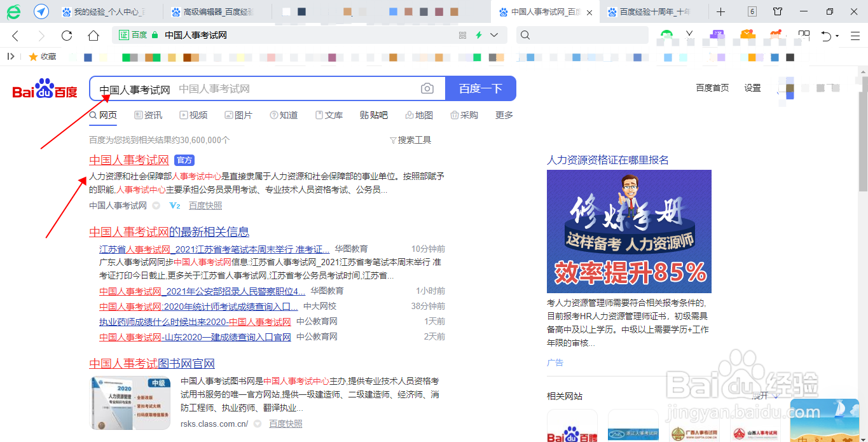
Task: Select the 视频 search category
Action: pyautogui.click(x=193, y=115)
